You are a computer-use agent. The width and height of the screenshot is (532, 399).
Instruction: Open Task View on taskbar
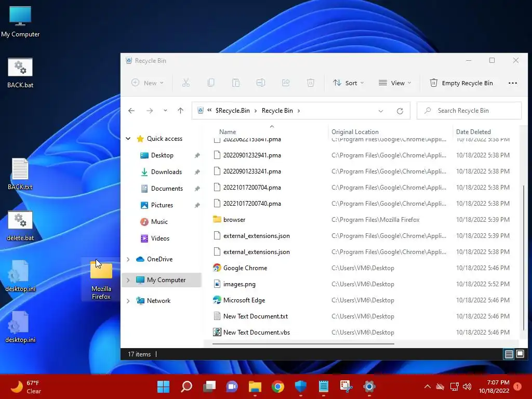click(x=209, y=387)
